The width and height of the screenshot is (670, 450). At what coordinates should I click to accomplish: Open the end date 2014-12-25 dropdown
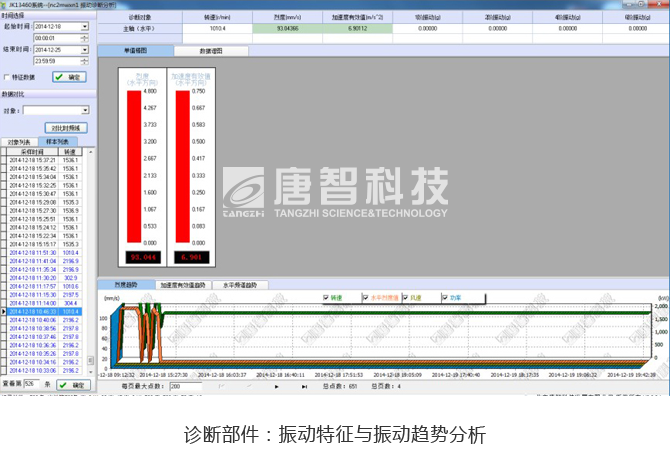(85, 50)
